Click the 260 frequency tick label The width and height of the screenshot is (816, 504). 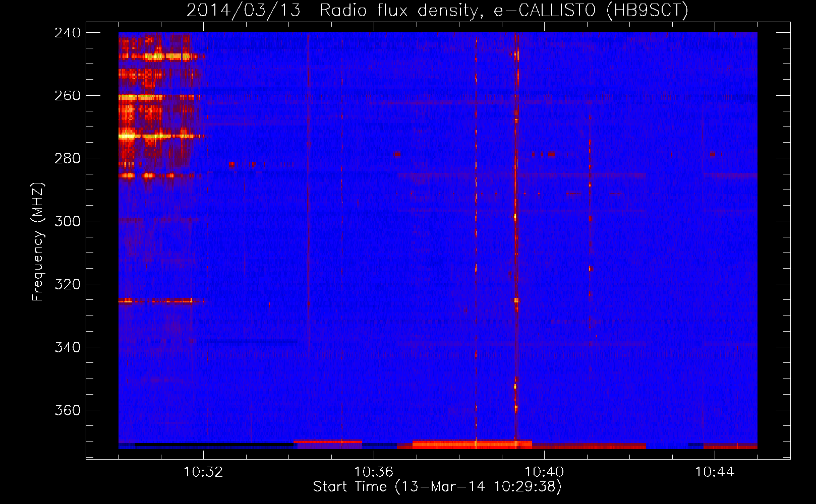(68, 96)
